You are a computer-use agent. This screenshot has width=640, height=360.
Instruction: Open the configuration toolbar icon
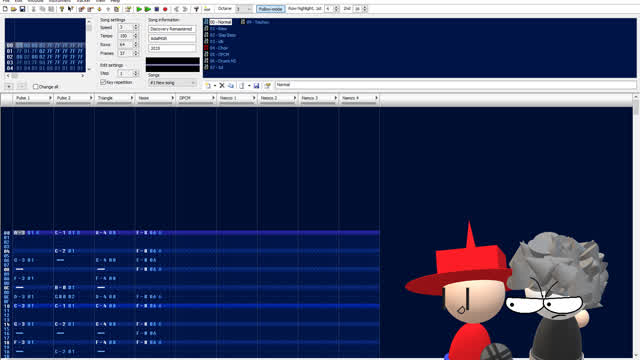click(x=196, y=9)
